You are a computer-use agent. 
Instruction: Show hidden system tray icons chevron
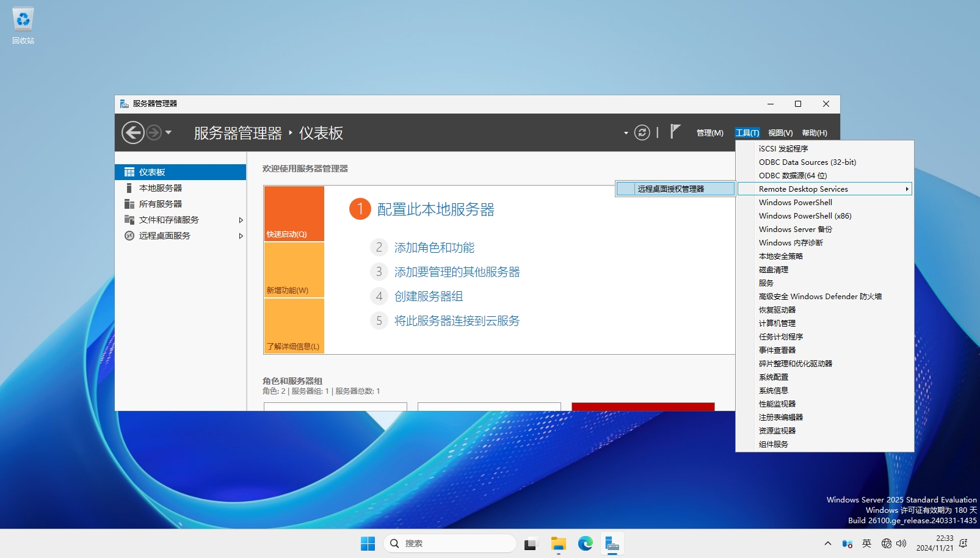(x=827, y=543)
